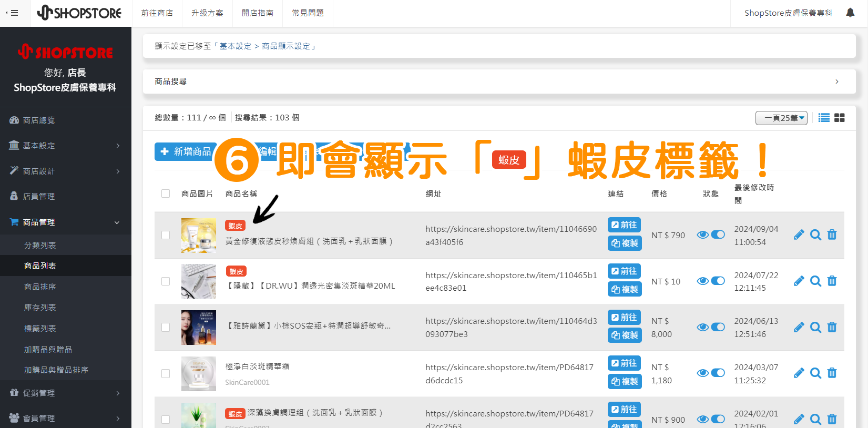Follow the 基本設定 breadcrumb link
This screenshot has width=868, height=428.
pos(236,46)
